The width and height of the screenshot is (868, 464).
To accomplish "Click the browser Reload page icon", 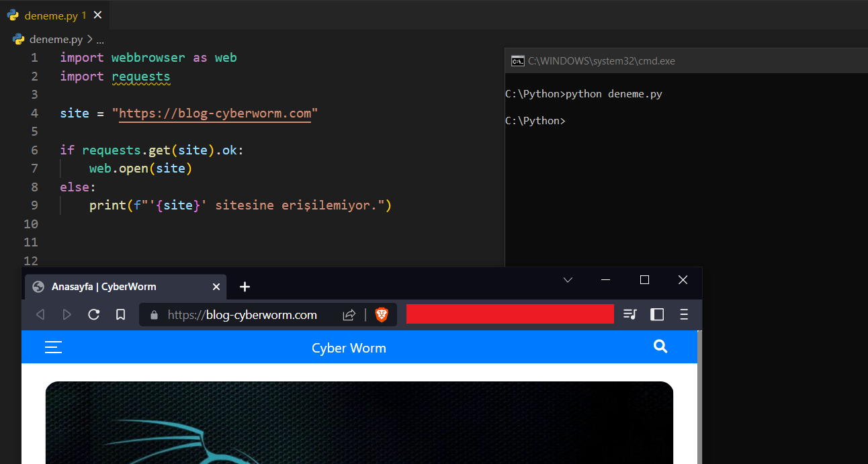I will click(94, 314).
